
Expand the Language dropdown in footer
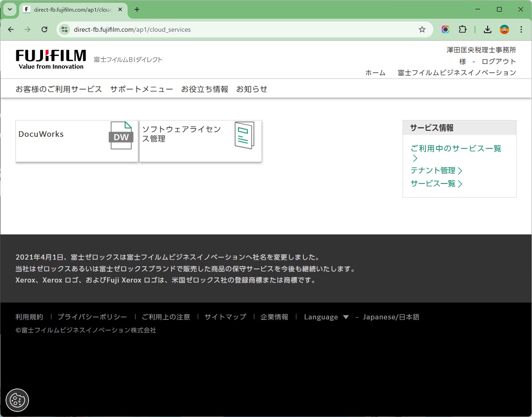(x=326, y=317)
